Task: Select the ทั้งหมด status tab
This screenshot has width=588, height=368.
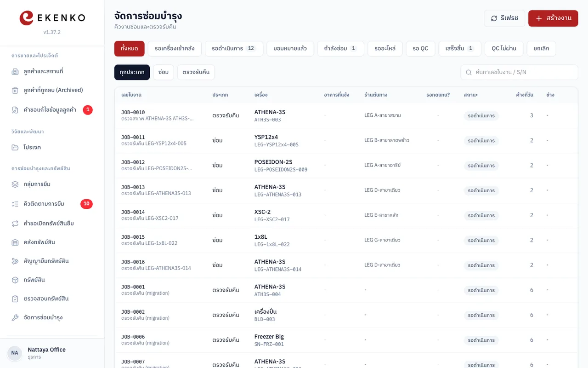Action: (x=130, y=49)
